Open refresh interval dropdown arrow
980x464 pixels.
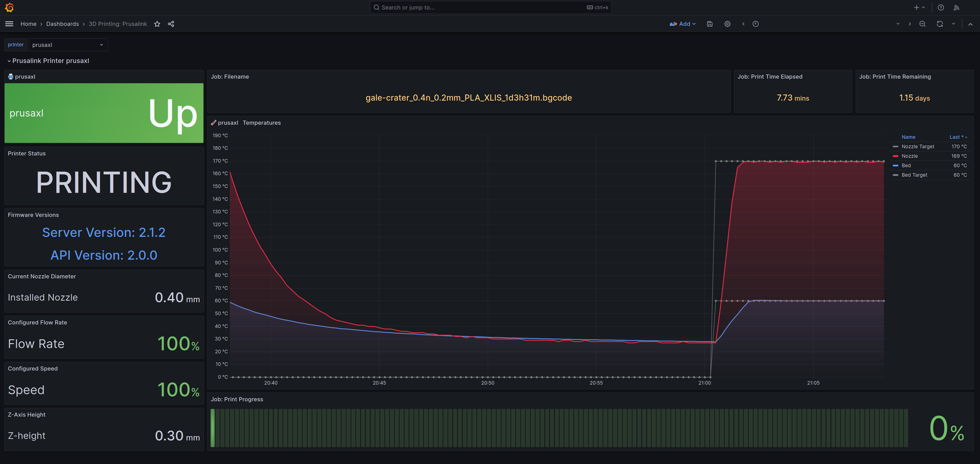953,24
